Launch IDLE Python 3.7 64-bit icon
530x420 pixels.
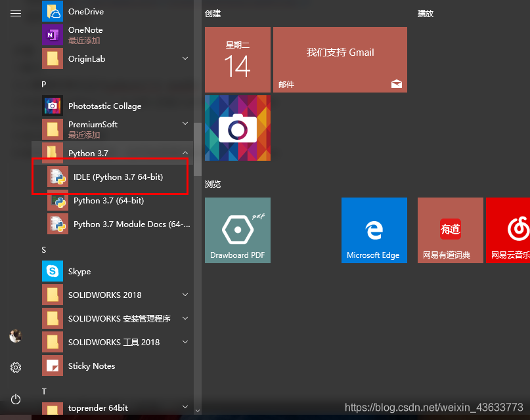coord(58,177)
